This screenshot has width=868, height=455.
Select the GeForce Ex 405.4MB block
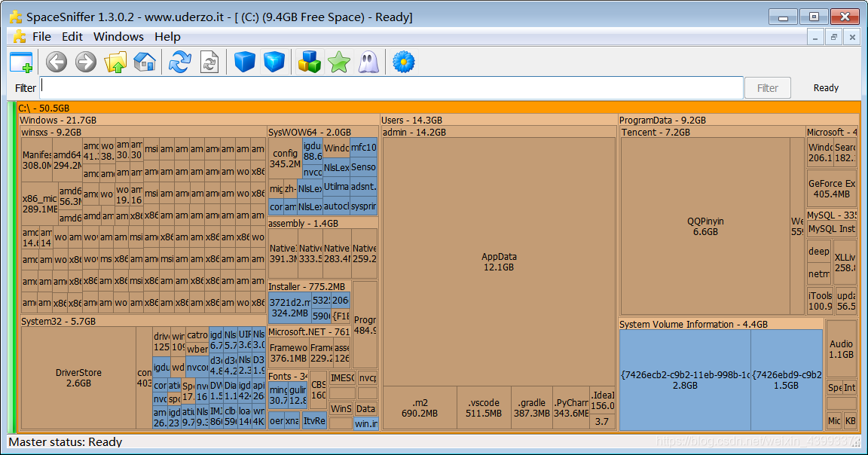832,189
